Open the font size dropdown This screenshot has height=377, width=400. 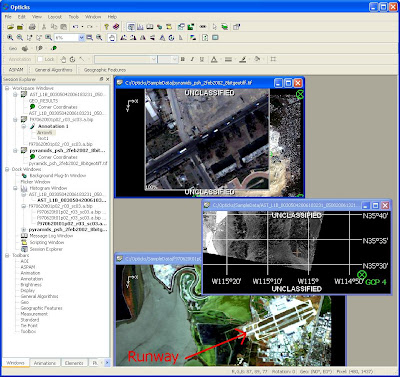point(175,59)
